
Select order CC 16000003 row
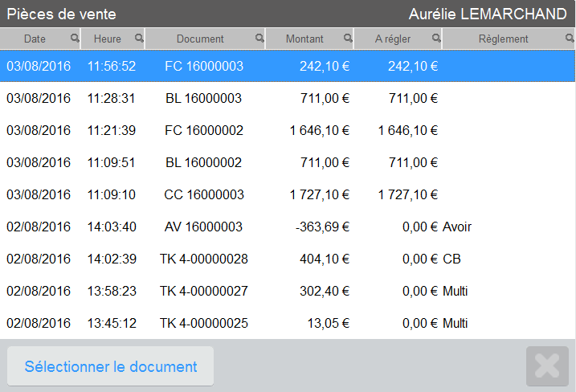click(x=288, y=194)
